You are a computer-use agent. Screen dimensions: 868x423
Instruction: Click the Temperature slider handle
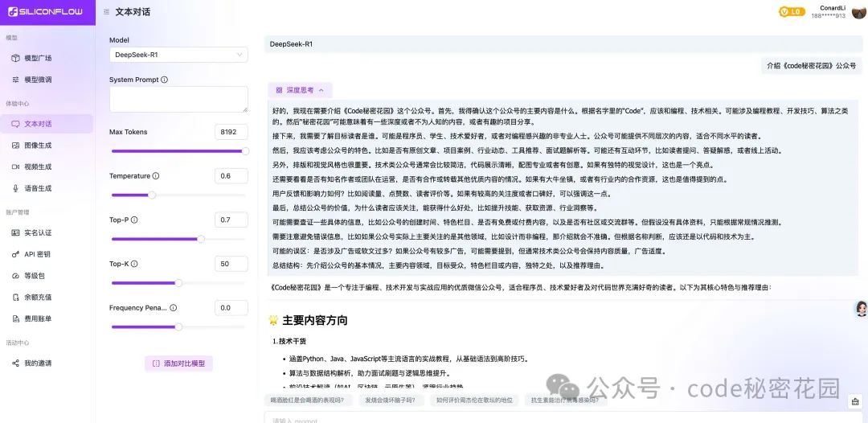(x=152, y=195)
